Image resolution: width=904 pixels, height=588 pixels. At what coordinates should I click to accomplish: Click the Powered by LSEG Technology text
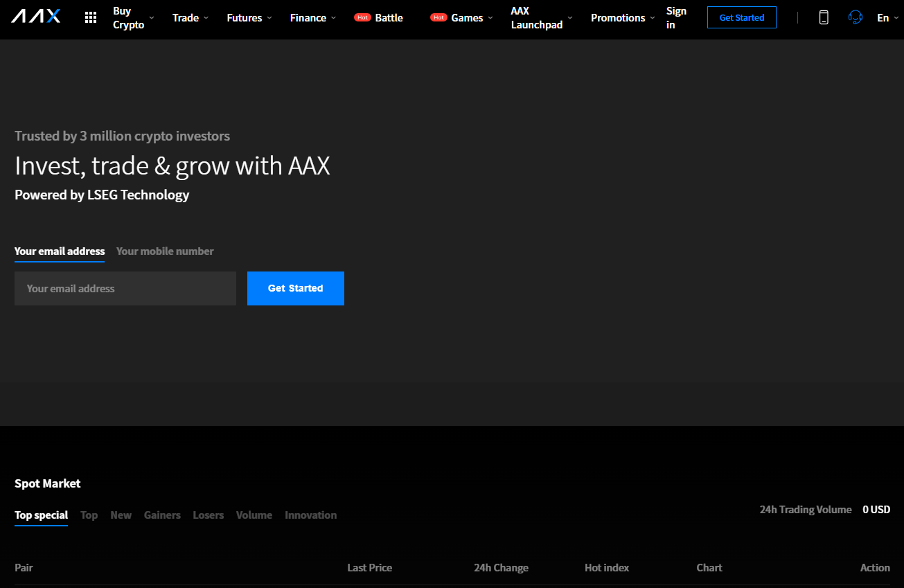pyautogui.click(x=102, y=195)
